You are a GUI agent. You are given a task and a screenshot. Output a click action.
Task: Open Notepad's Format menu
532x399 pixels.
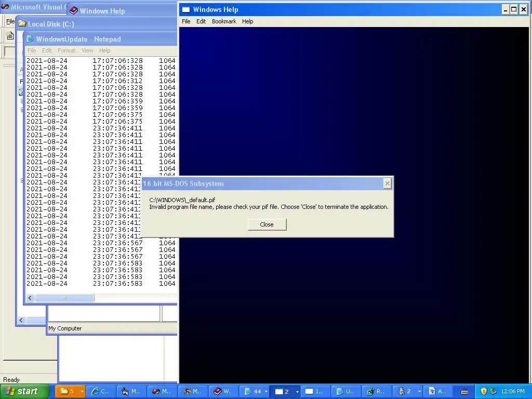[66, 50]
